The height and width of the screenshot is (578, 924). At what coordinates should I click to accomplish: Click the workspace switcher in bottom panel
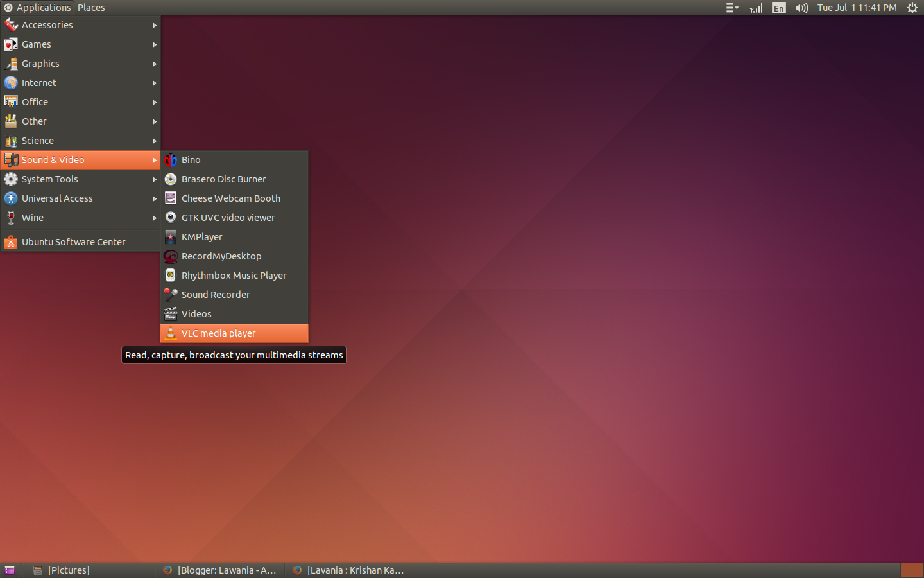pyautogui.click(x=911, y=570)
